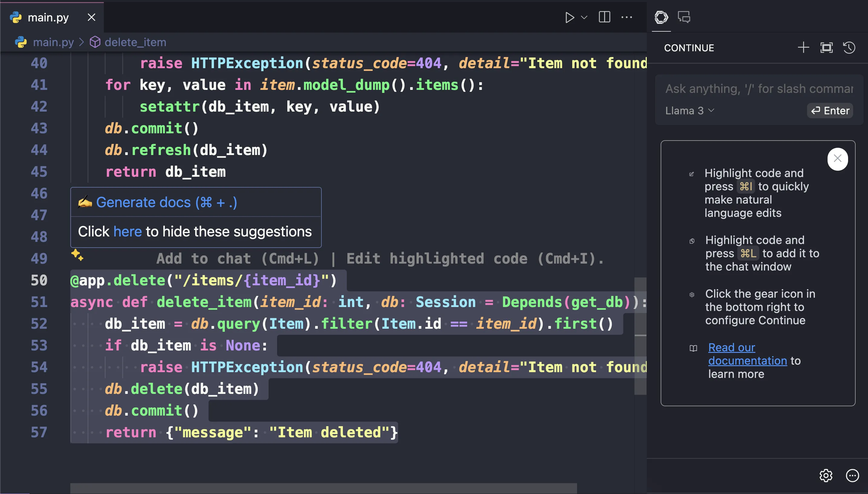868x494 pixels.
Task: Start a new Continue session with plus
Action: pyautogui.click(x=803, y=48)
